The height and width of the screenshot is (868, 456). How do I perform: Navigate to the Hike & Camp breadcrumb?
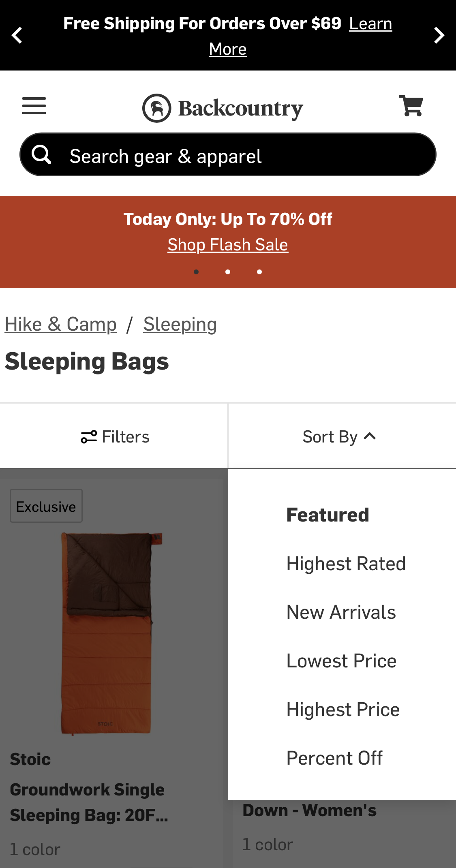pyautogui.click(x=60, y=323)
